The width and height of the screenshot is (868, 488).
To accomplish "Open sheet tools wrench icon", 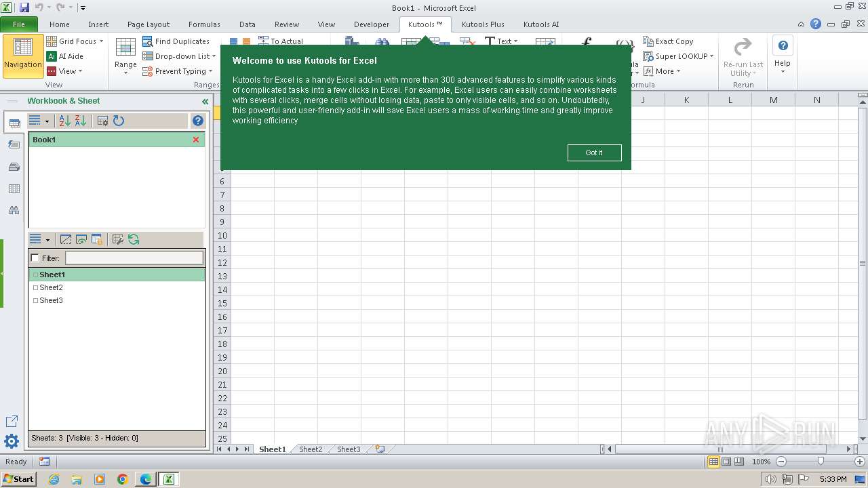I will (118, 239).
